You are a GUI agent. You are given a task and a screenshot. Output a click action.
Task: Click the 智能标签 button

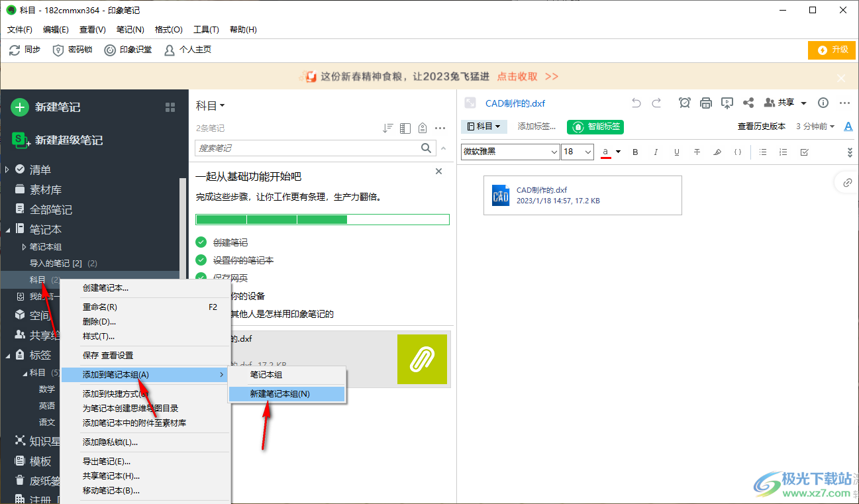pos(595,126)
